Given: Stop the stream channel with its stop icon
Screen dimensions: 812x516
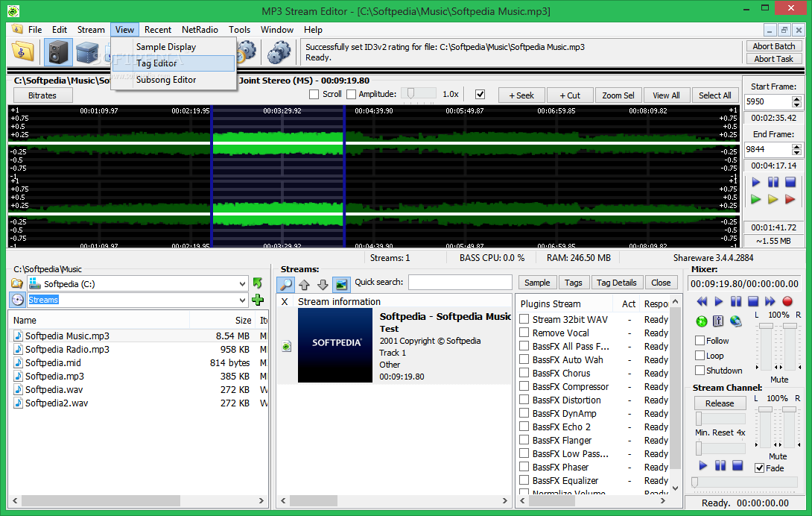Looking at the screenshot, I should [x=738, y=466].
